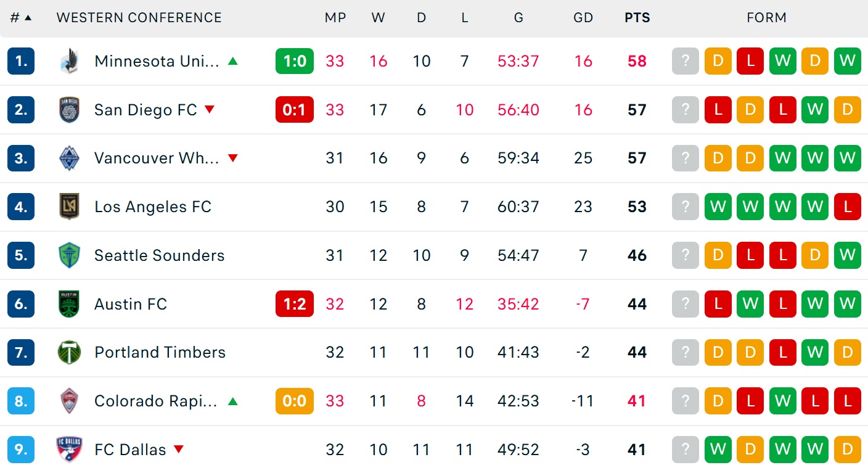Viewport: 868px width, 473px height.
Task: Click Los Angeles FC's most recent loss badge
Action: (x=847, y=207)
